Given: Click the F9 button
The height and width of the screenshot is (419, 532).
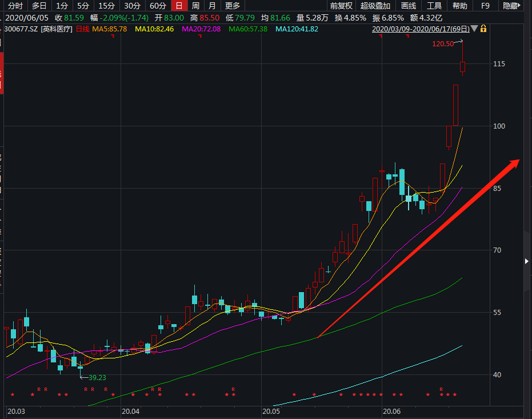Looking at the screenshot, I should pos(485,6).
